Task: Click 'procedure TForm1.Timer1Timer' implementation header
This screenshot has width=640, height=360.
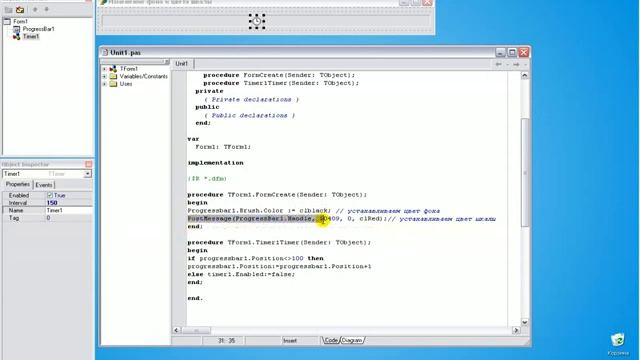Action: point(279,242)
